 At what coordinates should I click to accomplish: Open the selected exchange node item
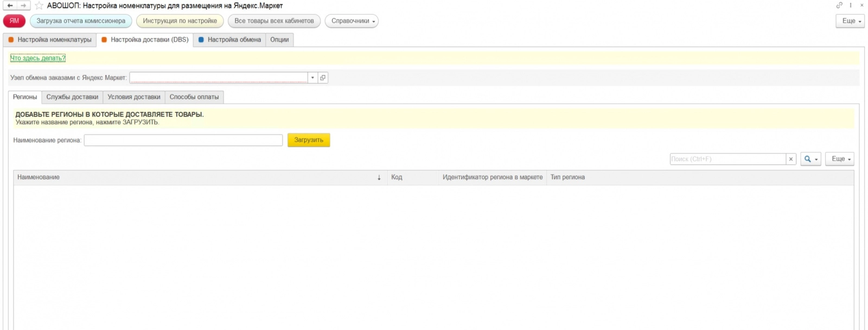point(323,78)
